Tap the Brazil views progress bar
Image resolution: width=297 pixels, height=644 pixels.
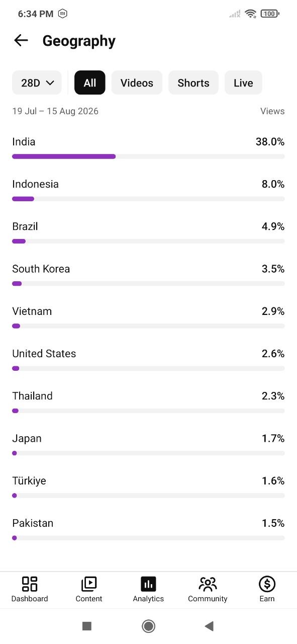click(x=148, y=241)
